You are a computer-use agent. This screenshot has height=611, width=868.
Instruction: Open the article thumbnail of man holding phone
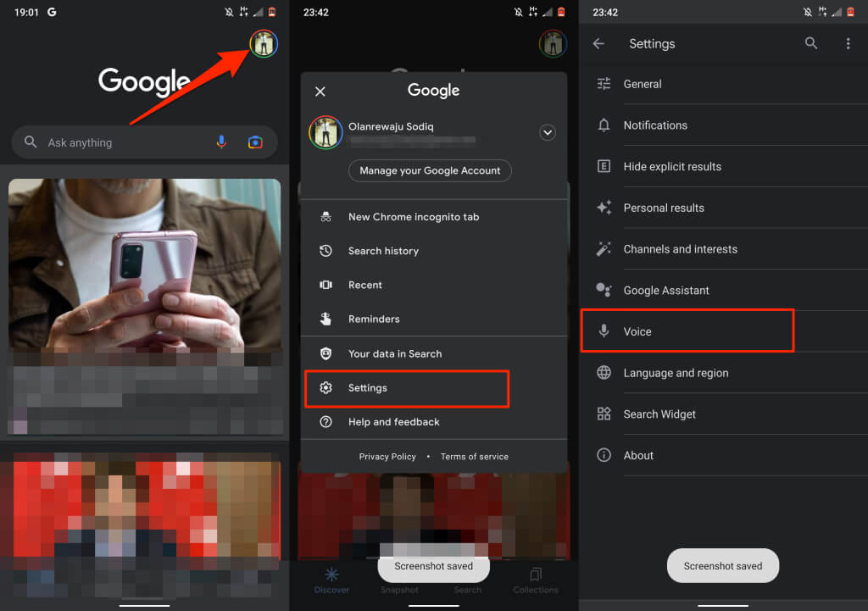[144, 264]
